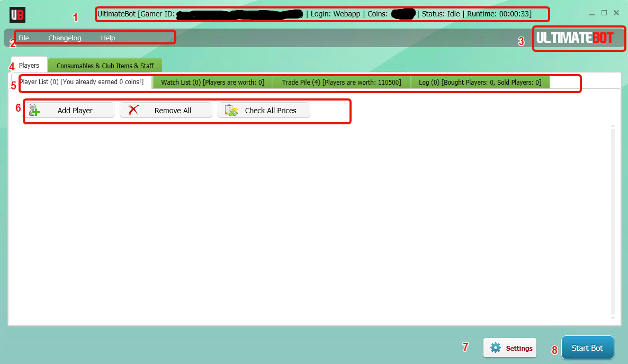Select the Trade Pile sub-tab
This screenshot has height=364, width=628.
[342, 83]
